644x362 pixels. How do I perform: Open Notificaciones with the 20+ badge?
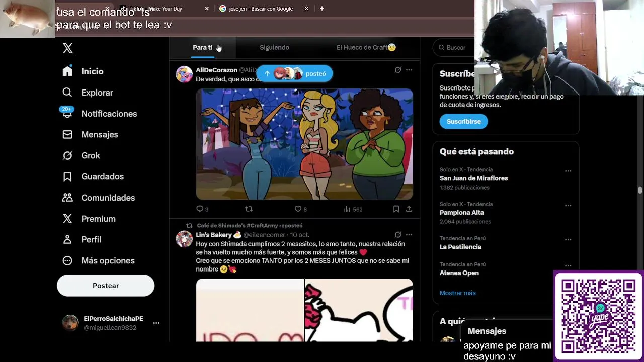(100, 113)
